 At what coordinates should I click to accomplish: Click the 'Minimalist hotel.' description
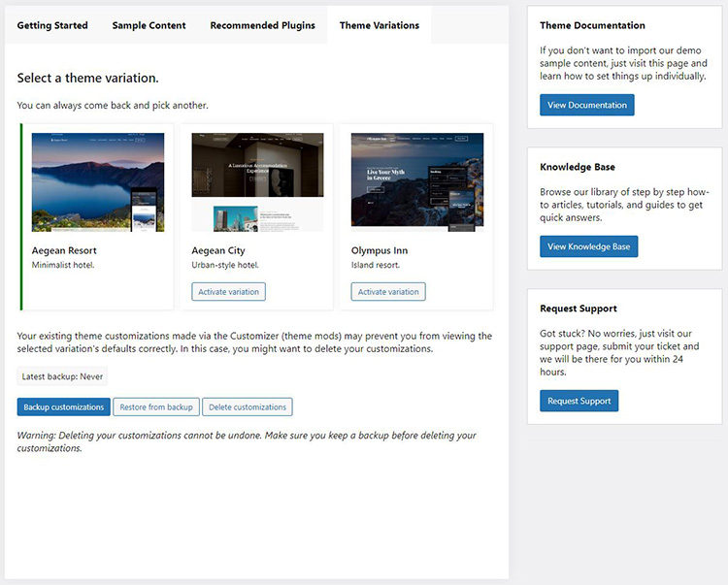[63, 265]
